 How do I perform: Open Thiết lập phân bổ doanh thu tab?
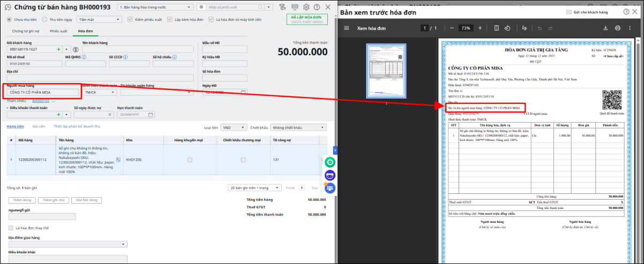[77, 126]
